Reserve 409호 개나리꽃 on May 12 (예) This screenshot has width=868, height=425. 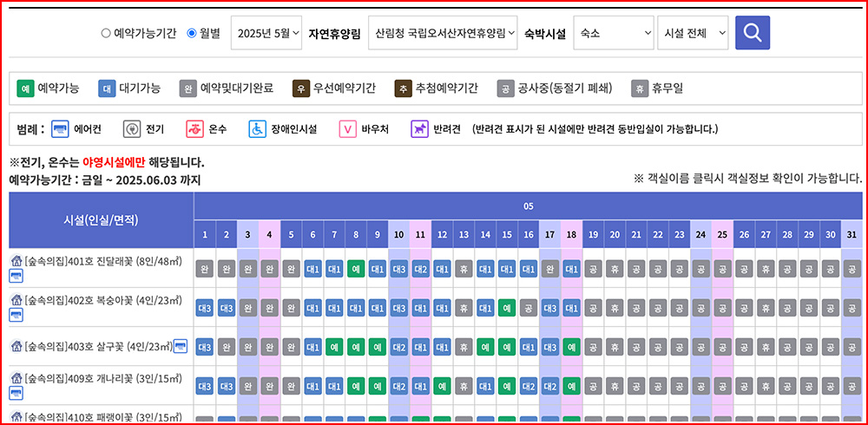443,386
